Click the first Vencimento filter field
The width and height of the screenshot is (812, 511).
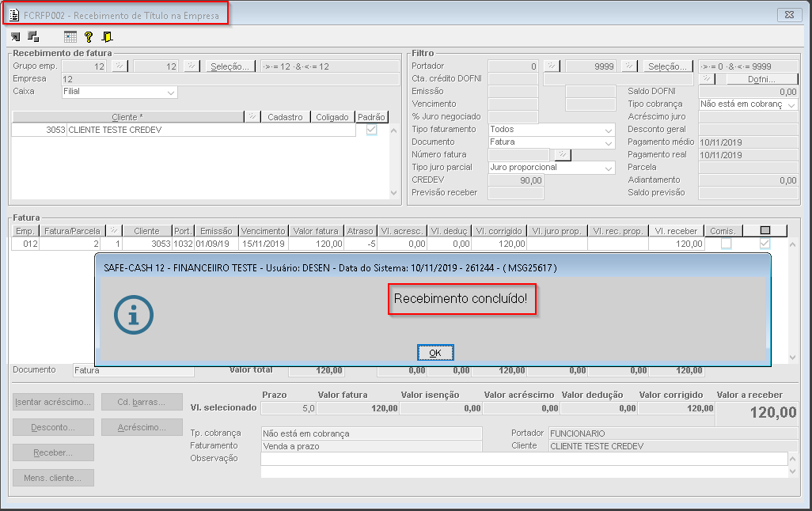tap(513, 104)
